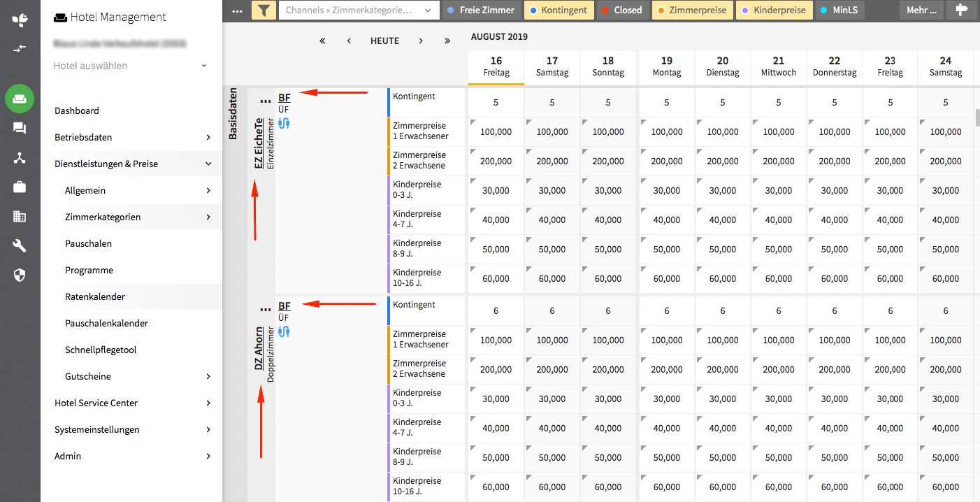Click EZ Eichelle 1 Erwachsener price on 17 Samstag
Image resolution: width=980 pixels, height=502 pixels.
(x=552, y=131)
